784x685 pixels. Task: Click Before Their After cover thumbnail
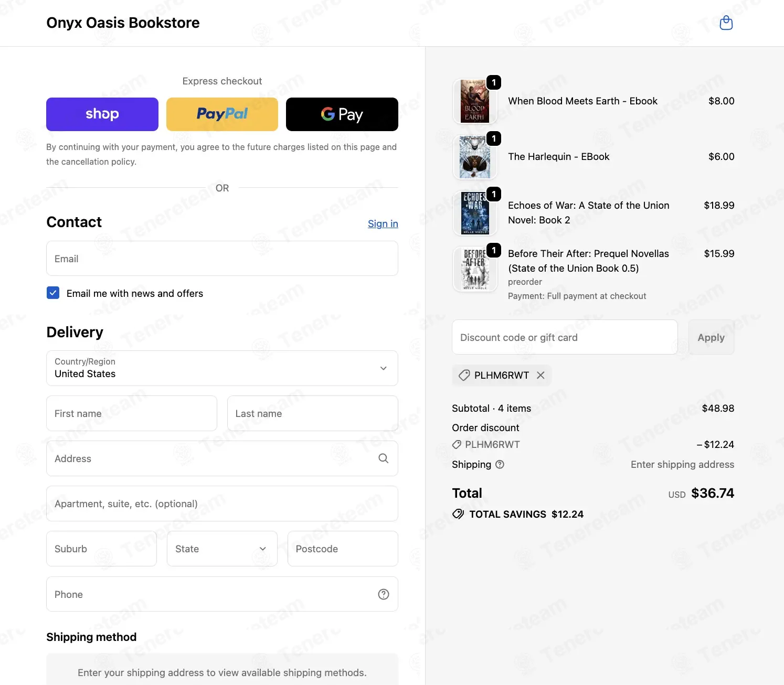[475, 269]
